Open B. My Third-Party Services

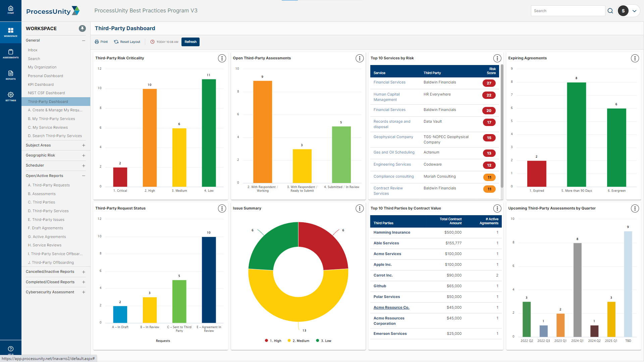[51, 119]
